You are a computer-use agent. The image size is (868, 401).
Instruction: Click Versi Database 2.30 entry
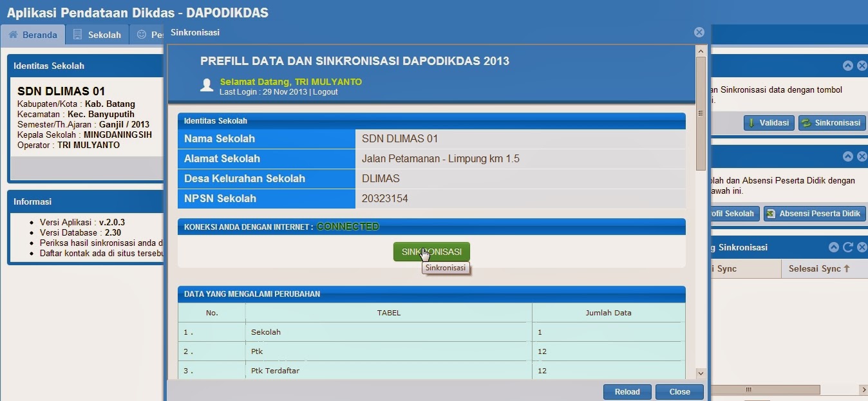(x=80, y=232)
